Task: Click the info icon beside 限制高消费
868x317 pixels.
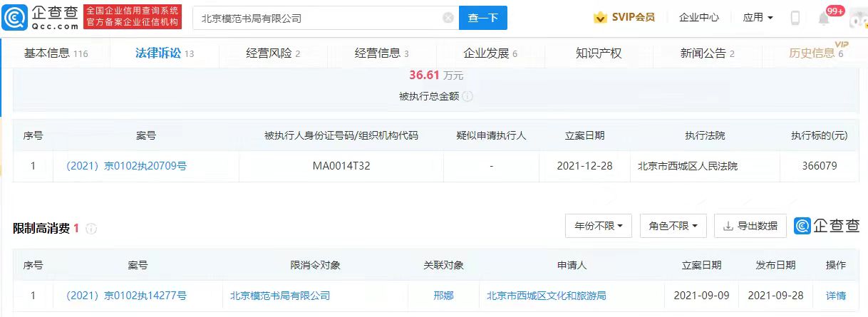Action: coord(91,229)
